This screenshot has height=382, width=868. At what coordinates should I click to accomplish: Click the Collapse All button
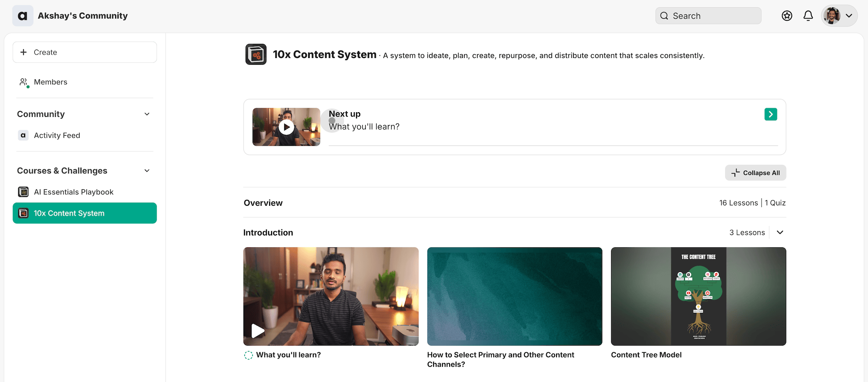click(755, 173)
